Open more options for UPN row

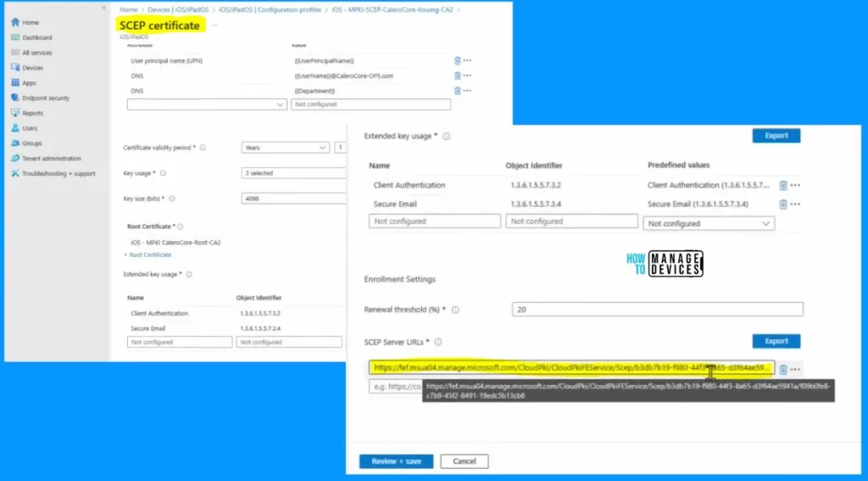[467, 60]
